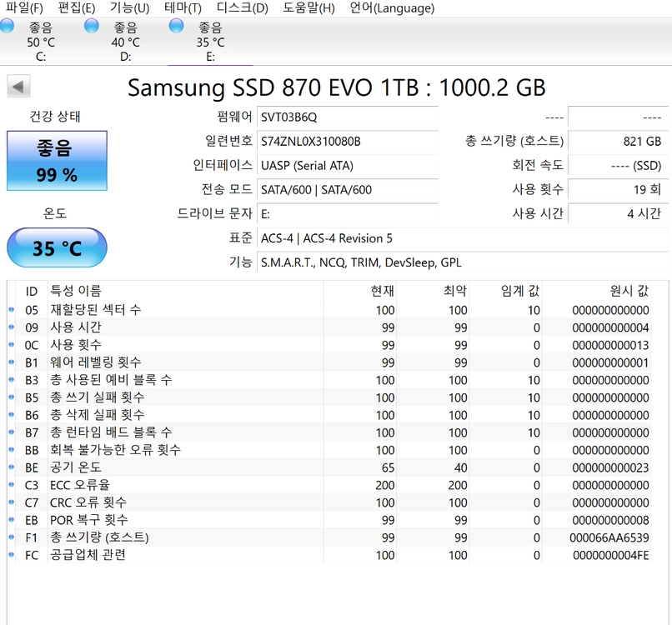Click raw value 000066AA6539
Viewport: 672px width, 625px height.
609,537
